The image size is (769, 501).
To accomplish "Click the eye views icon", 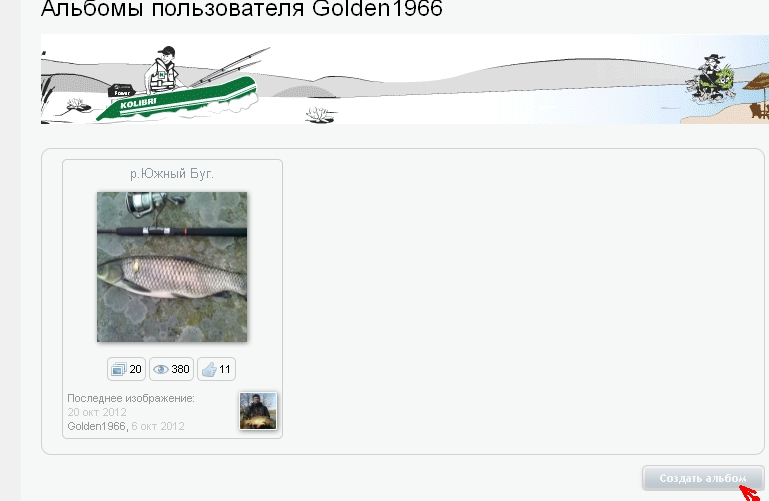I will 160,369.
